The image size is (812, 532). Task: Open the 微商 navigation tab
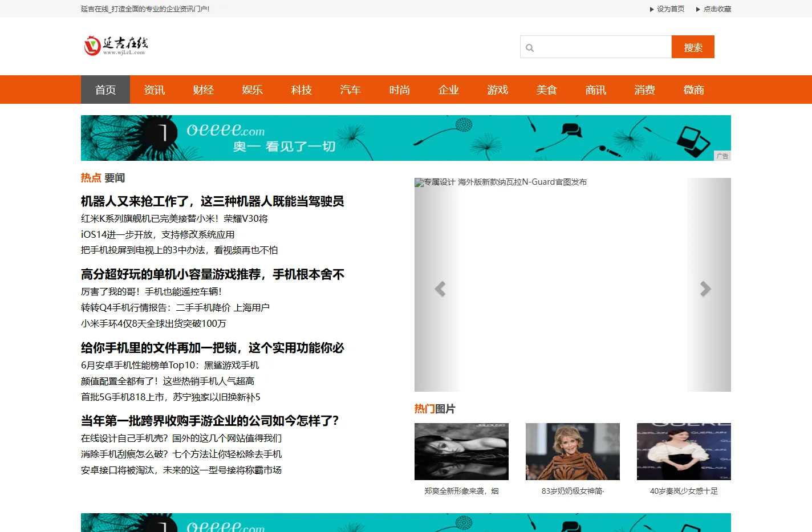[x=694, y=90]
